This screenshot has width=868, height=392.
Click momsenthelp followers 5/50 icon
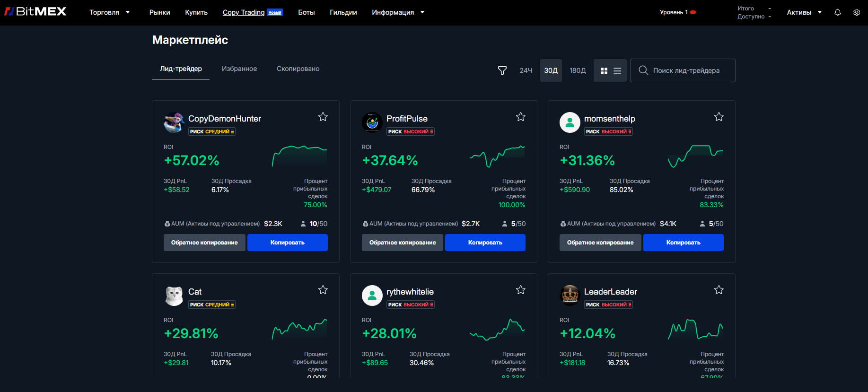tap(702, 224)
